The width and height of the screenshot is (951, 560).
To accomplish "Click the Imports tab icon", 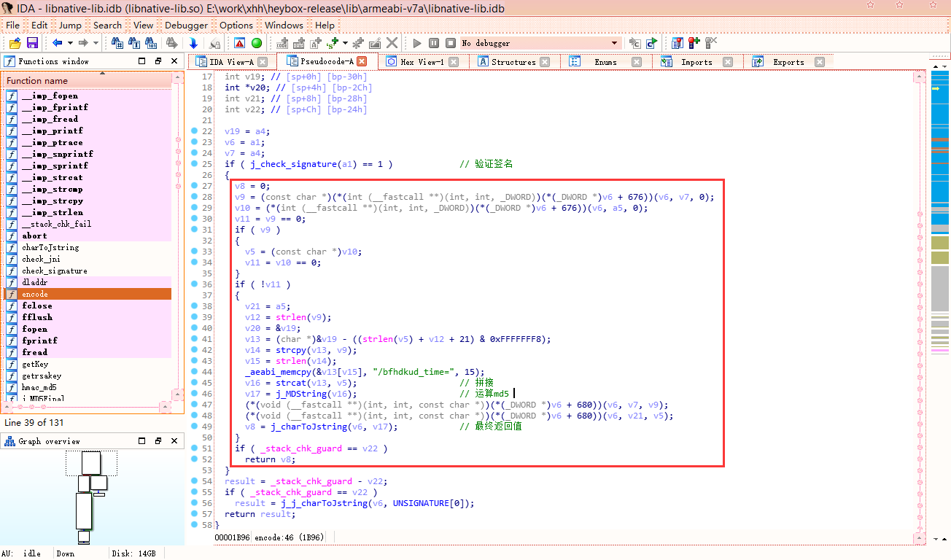I will coord(666,62).
